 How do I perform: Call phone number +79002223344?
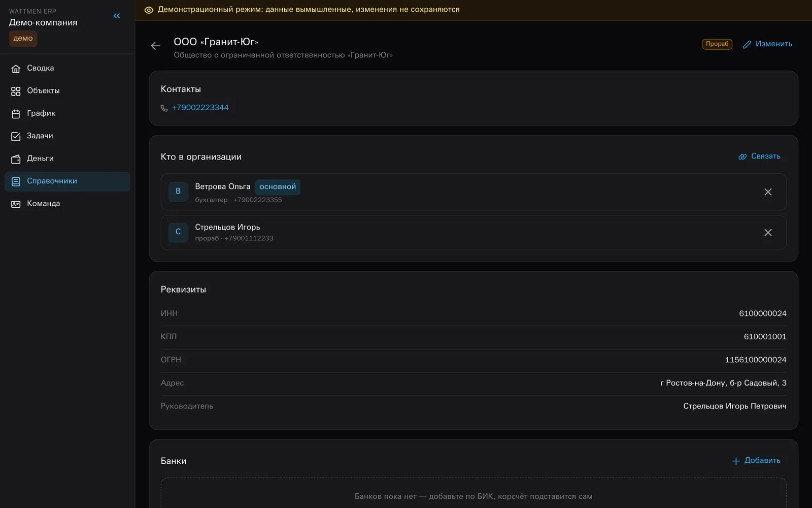pos(200,108)
